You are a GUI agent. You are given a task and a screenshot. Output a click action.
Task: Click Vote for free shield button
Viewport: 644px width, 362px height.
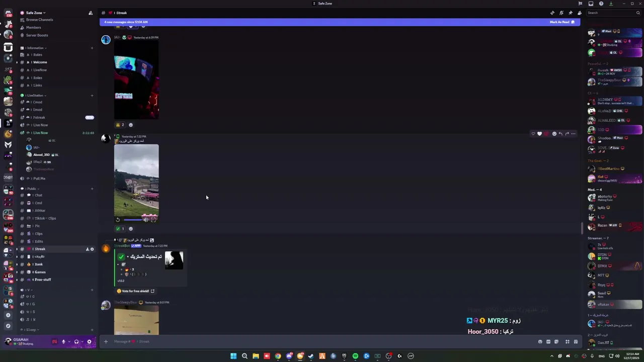(x=136, y=291)
